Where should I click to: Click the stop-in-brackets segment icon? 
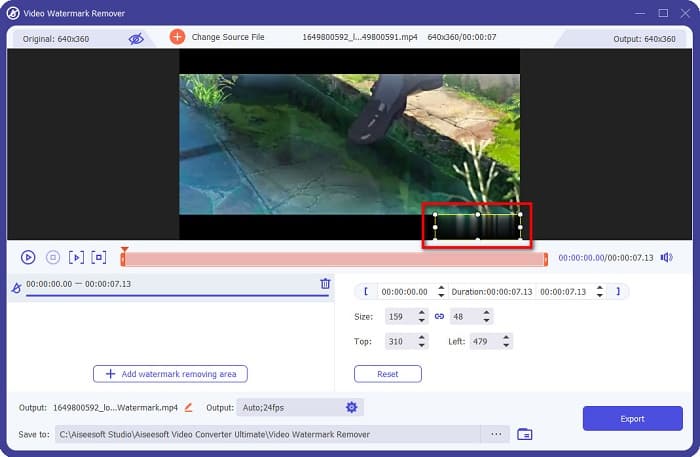(x=99, y=258)
